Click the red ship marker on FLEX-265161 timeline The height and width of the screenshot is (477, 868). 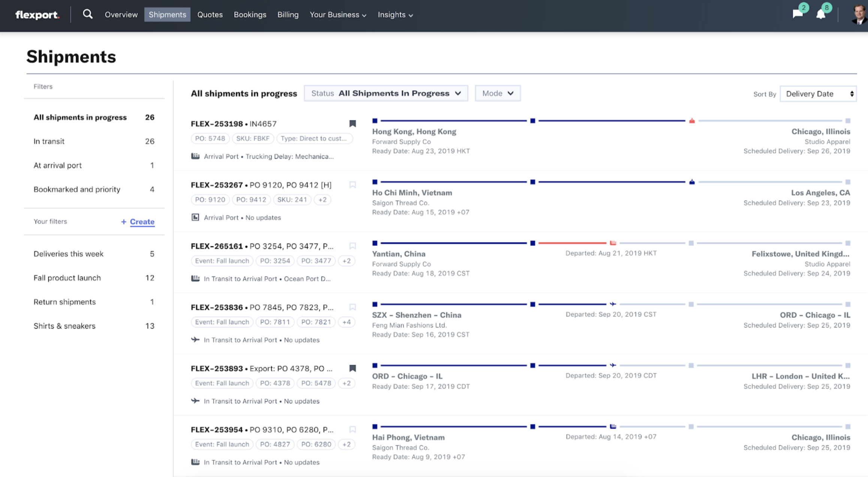613,243
